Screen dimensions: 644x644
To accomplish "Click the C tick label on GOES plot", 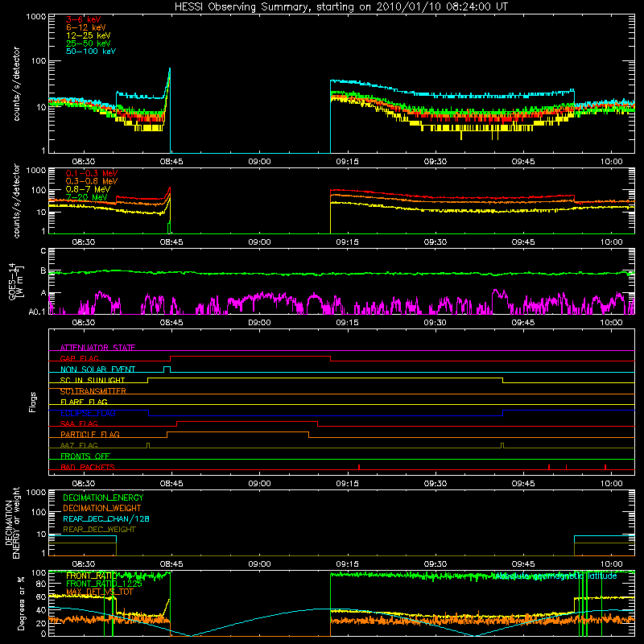I will pos(43,250).
